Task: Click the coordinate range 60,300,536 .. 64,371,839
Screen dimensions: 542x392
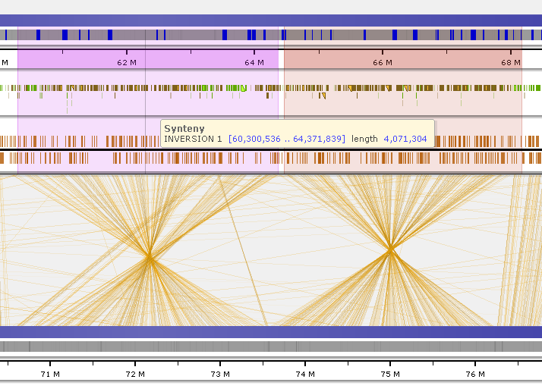Action: click(x=286, y=139)
